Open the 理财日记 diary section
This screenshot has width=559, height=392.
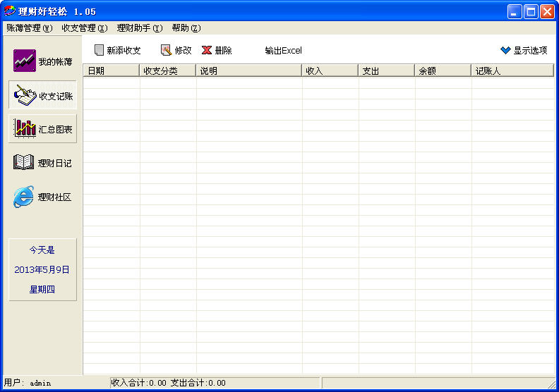coord(42,163)
